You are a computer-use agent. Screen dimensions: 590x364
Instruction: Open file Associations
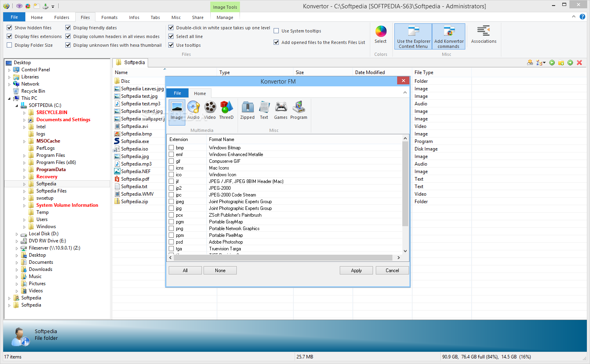pyautogui.click(x=483, y=35)
